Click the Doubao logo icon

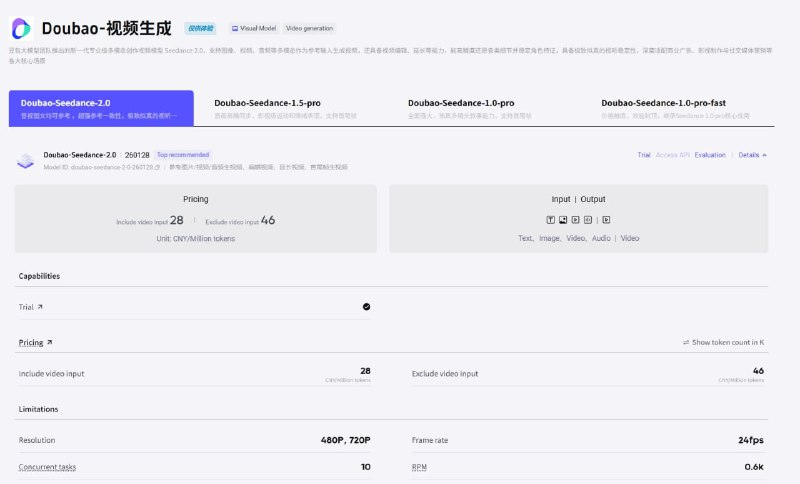pos(21,28)
